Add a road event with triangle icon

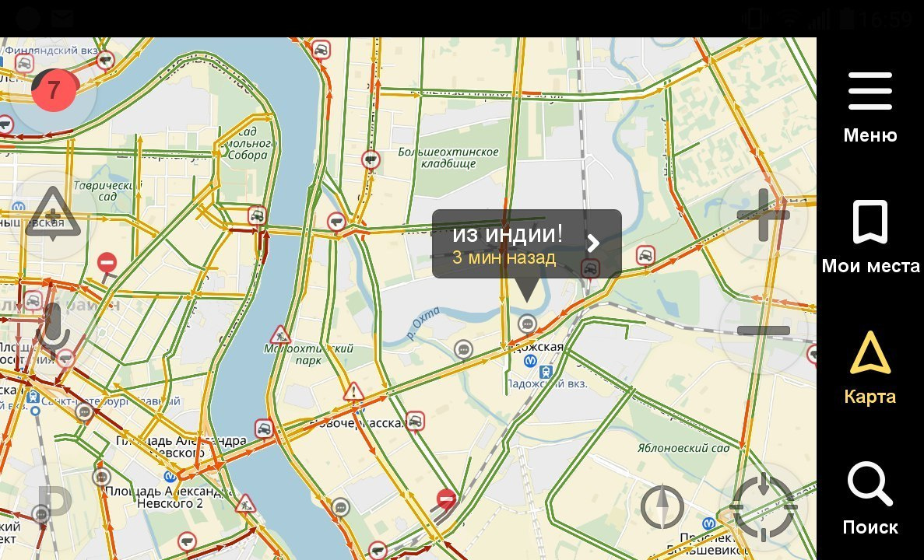(53, 215)
